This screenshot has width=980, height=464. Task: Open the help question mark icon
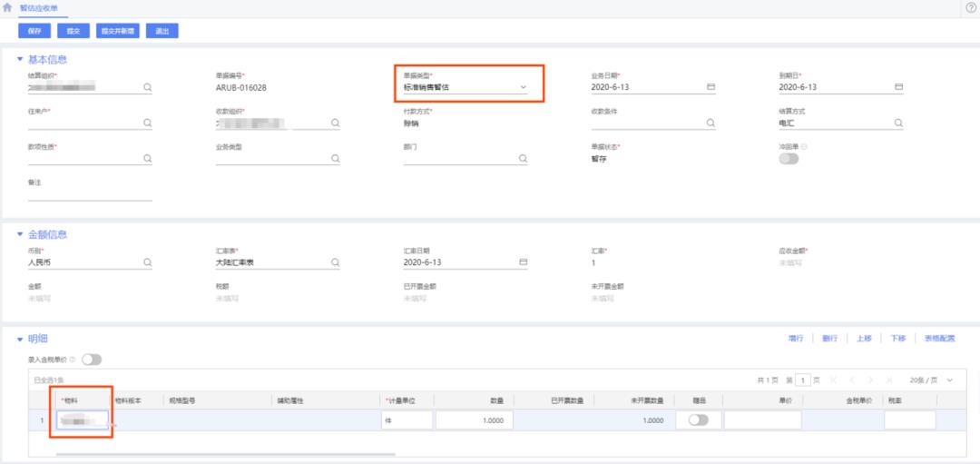tap(970, 7)
